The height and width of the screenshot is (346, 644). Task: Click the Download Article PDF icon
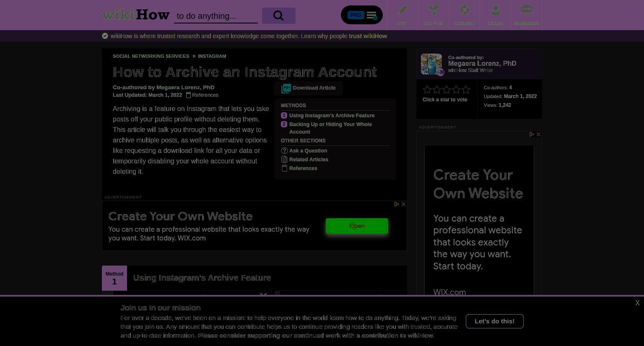286,88
